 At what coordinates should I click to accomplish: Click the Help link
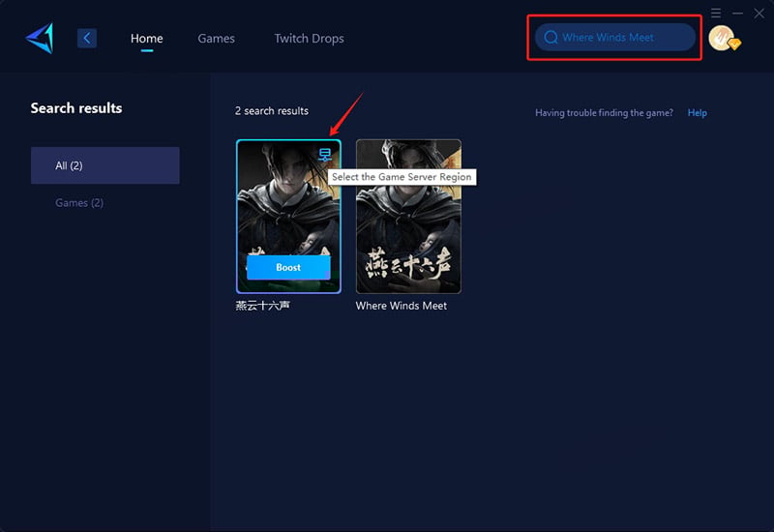697,112
